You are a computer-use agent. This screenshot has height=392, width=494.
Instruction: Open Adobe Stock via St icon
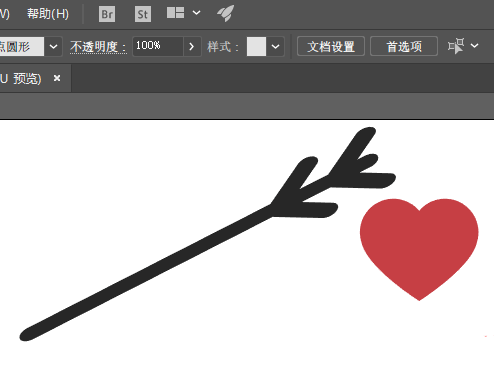143,14
